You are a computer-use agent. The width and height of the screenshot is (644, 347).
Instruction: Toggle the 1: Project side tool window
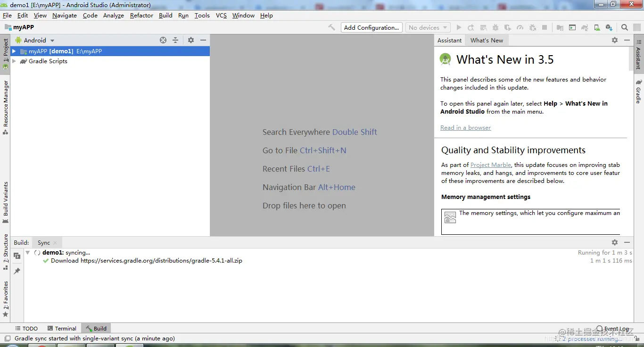click(5, 53)
